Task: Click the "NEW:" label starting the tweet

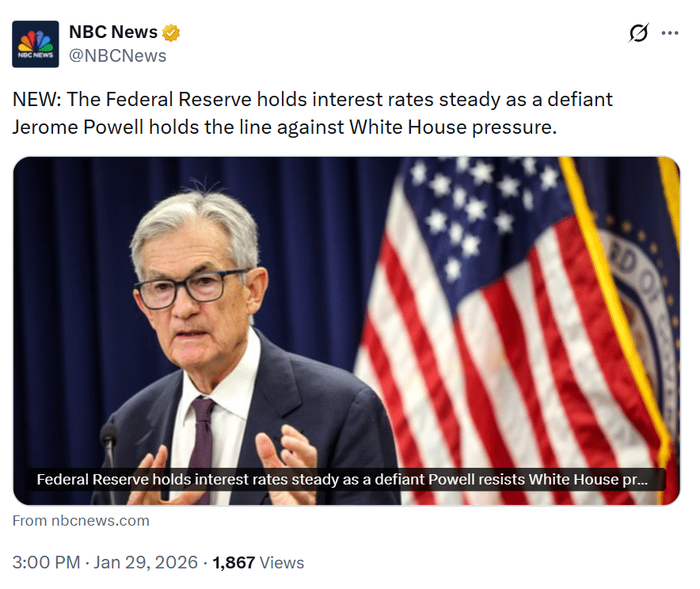Action: [x=36, y=100]
